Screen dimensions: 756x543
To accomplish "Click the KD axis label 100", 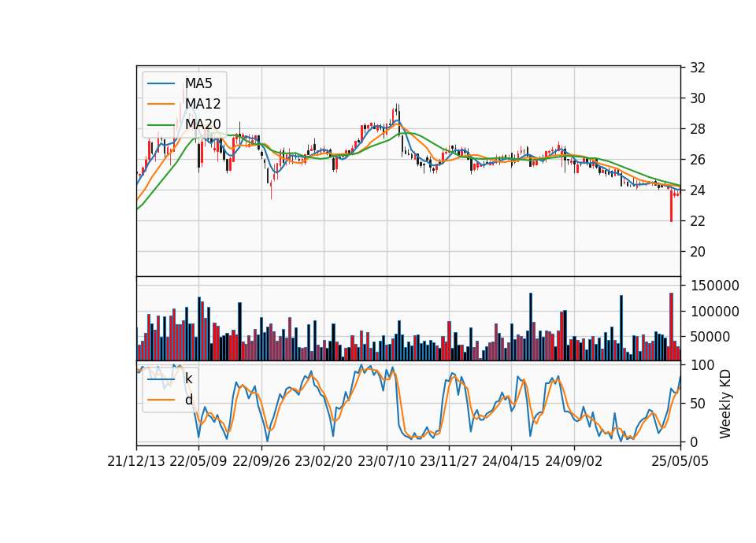I will tap(702, 365).
